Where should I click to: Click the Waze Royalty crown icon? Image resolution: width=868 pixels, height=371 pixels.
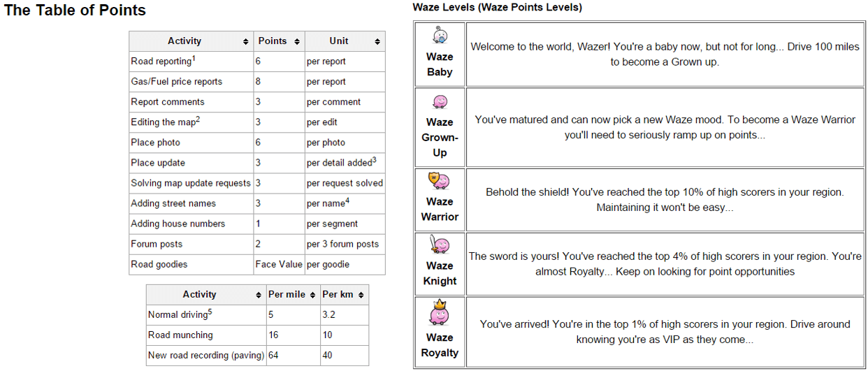[439, 312]
